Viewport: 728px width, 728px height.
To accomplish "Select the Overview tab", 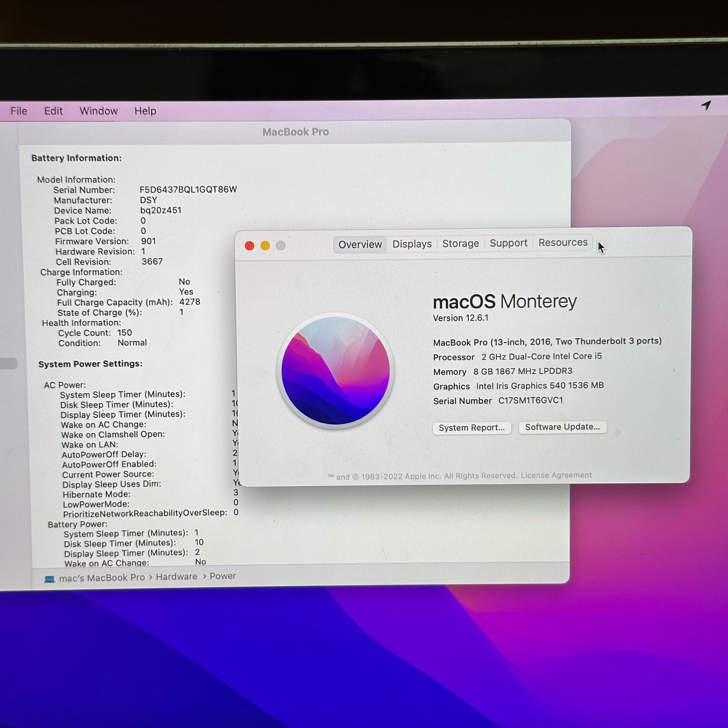I will (x=360, y=245).
